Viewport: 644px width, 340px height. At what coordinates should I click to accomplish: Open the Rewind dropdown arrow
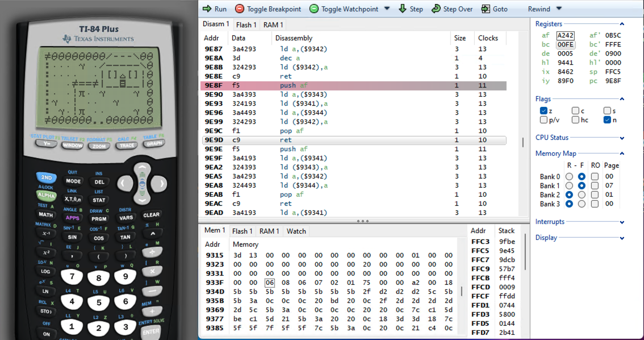(x=559, y=9)
